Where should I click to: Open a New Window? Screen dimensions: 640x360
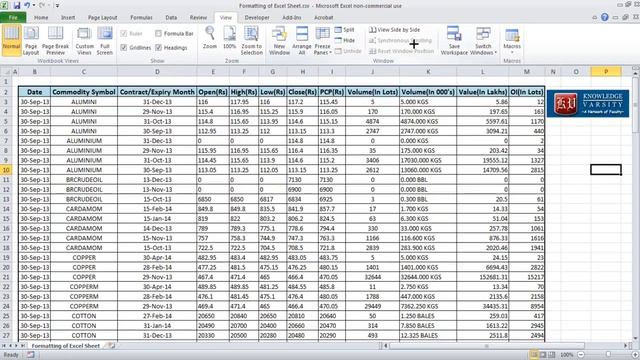[x=279, y=40]
